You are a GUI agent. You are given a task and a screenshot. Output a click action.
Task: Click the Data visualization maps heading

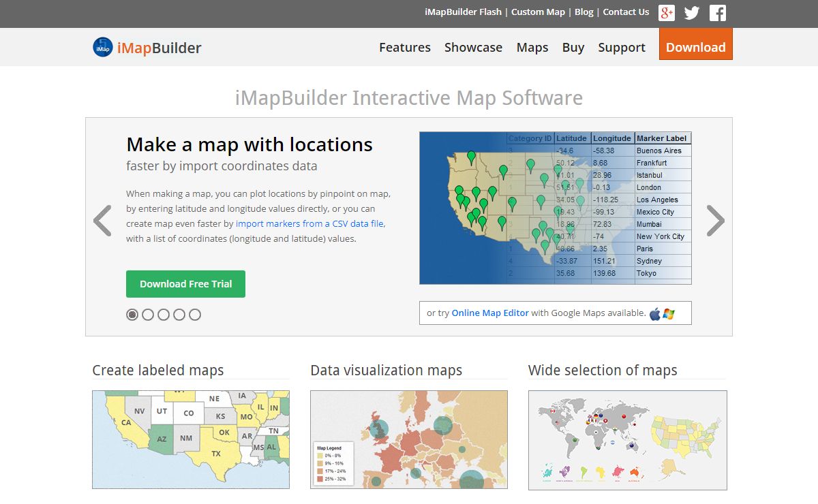pos(387,371)
